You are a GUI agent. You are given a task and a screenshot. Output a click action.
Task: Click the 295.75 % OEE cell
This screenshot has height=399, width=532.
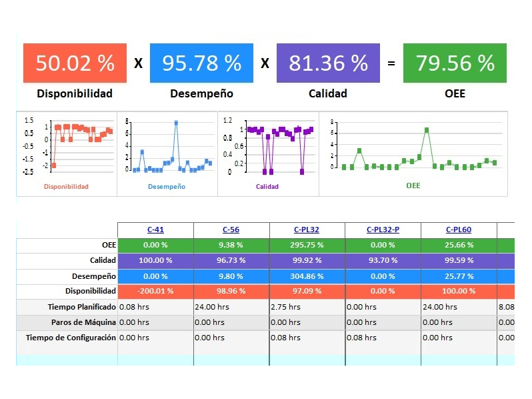[x=307, y=246]
